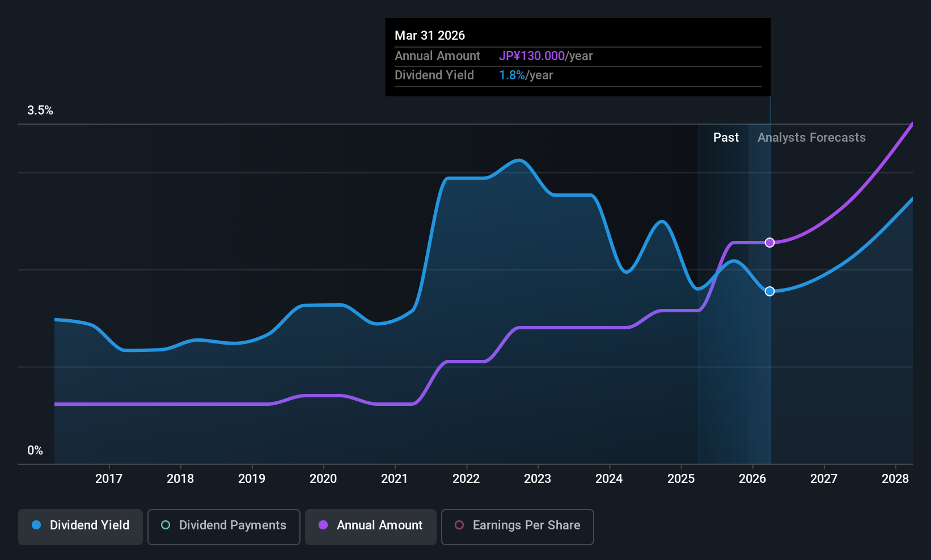Screen dimensions: 931x560
Task: Toggle the Dividend Yield legend button
Action: (81, 527)
